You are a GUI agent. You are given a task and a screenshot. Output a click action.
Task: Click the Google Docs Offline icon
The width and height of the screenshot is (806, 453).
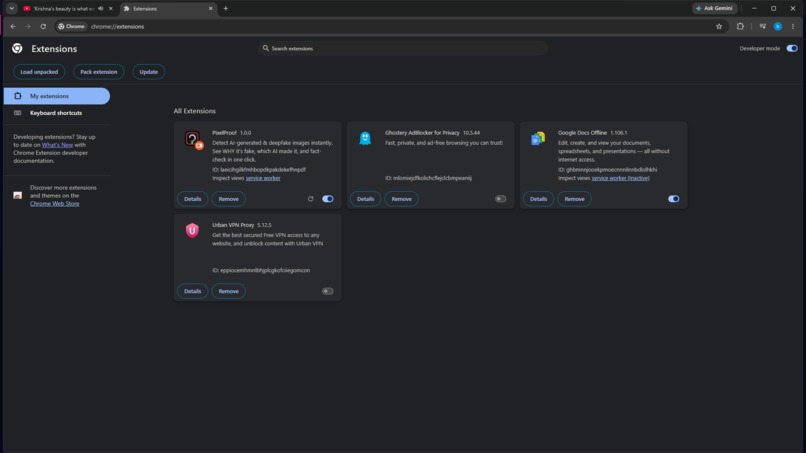[538, 138]
